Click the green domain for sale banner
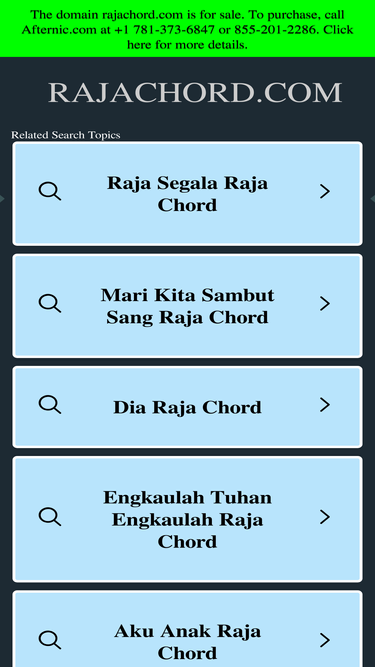 188,29
